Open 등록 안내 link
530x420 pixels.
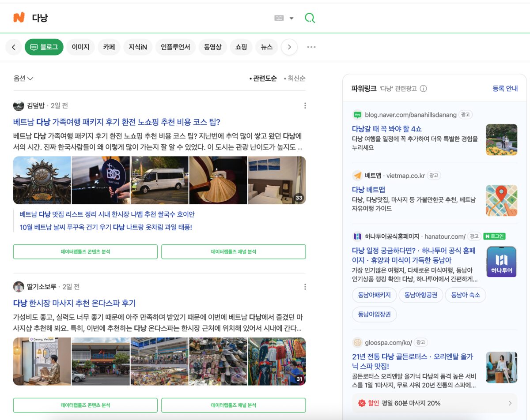coord(505,88)
